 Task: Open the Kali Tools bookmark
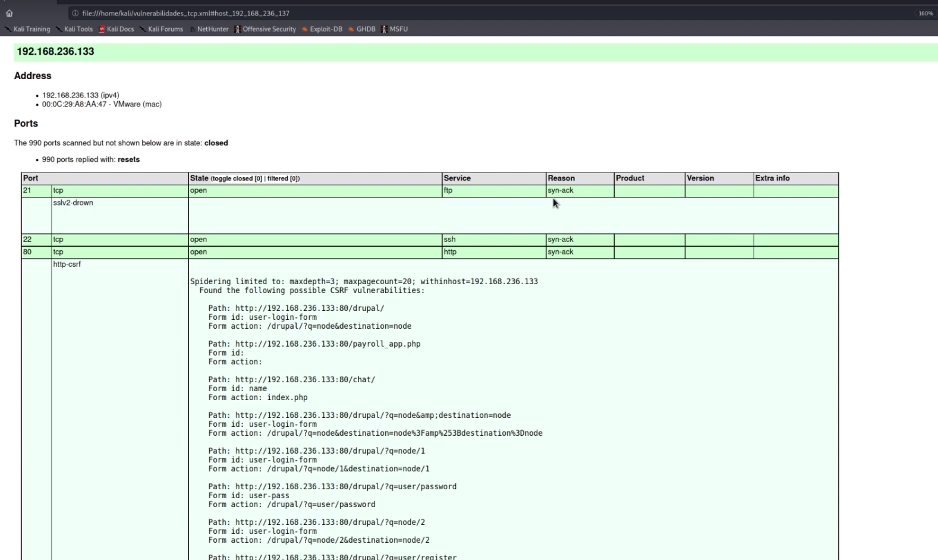click(x=74, y=29)
